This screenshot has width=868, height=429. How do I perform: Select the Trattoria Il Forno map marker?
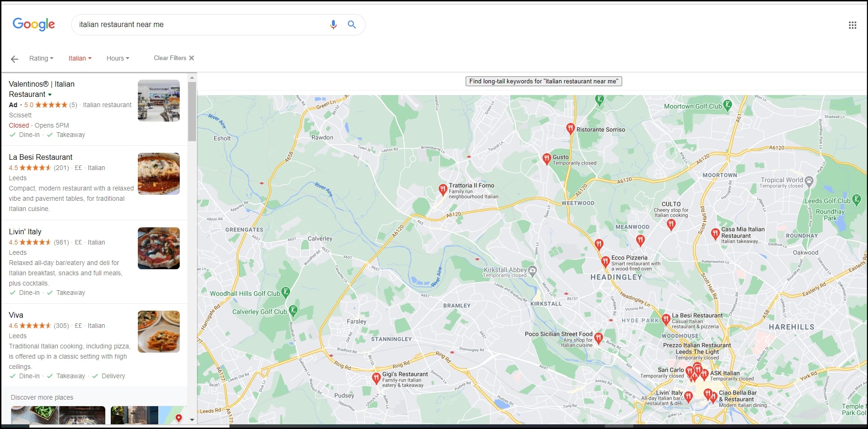click(x=443, y=189)
